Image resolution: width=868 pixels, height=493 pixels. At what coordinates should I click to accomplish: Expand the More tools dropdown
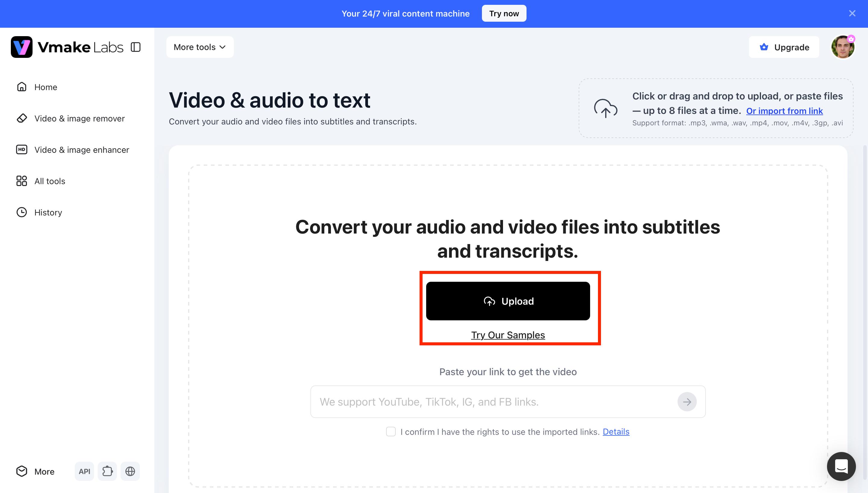click(x=200, y=47)
